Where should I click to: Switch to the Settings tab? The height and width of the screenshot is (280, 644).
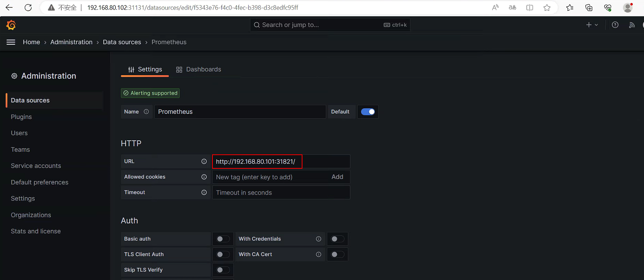(145, 69)
